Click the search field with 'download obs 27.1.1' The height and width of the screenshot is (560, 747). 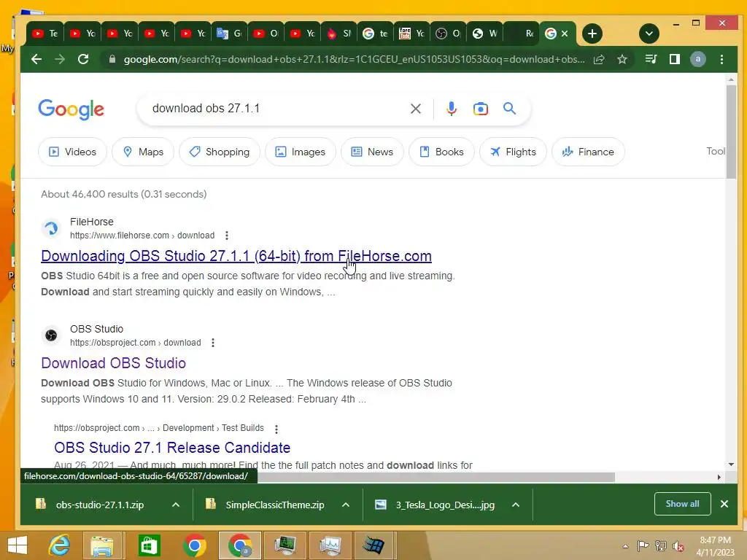(x=276, y=109)
